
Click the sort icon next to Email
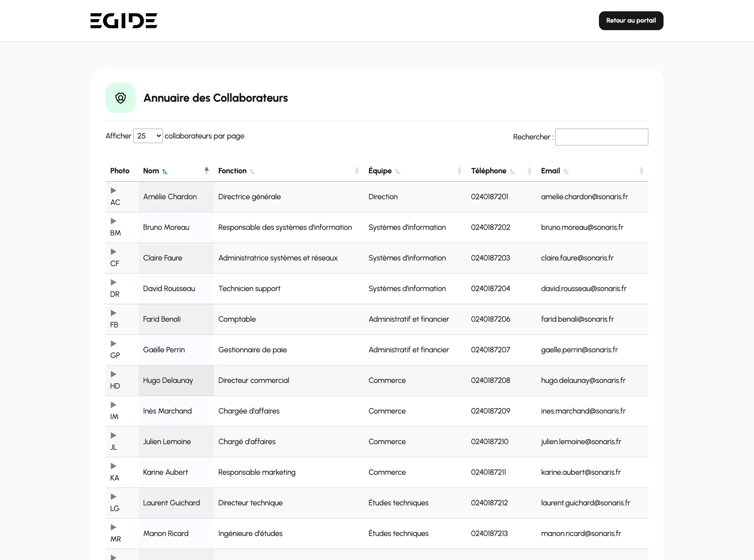[x=566, y=171]
